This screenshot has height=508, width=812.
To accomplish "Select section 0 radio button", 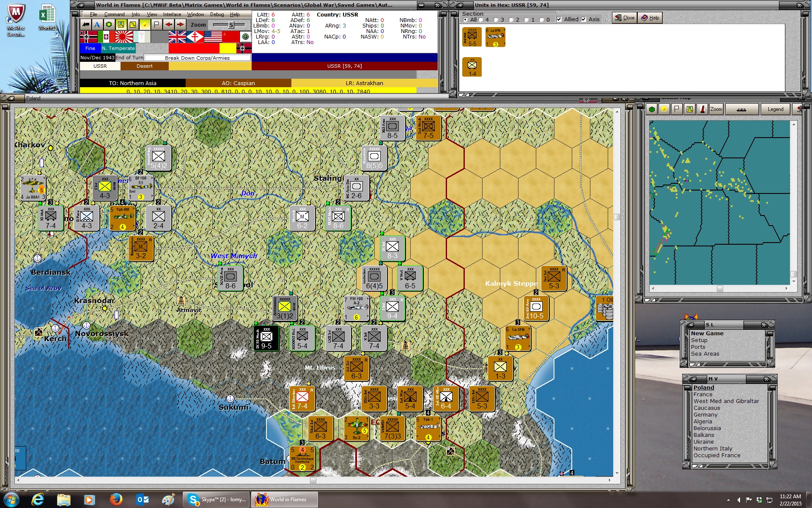I will click(541, 19).
